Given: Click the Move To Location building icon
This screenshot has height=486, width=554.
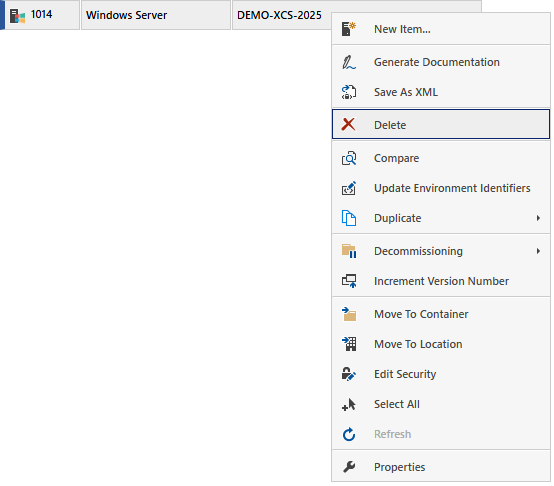Looking at the screenshot, I should [x=349, y=344].
